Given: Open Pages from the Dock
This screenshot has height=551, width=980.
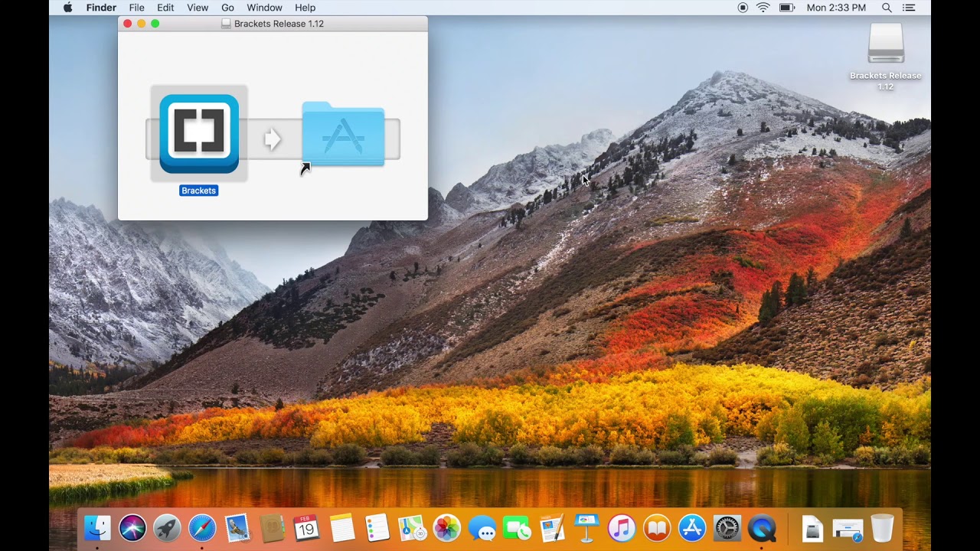Looking at the screenshot, I should [552, 528].
